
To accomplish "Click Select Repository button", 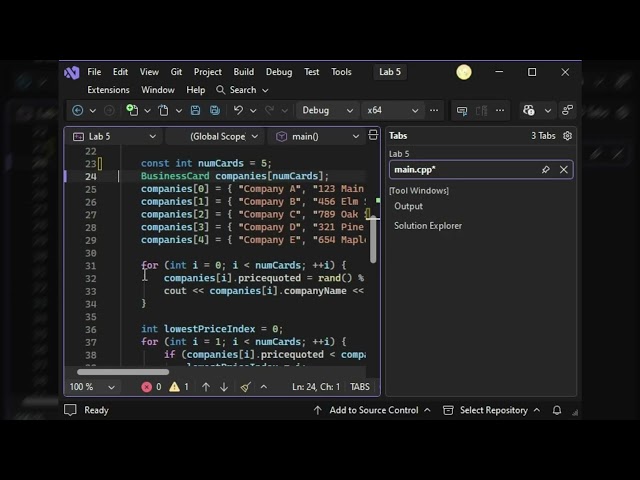I will [492, 410].
